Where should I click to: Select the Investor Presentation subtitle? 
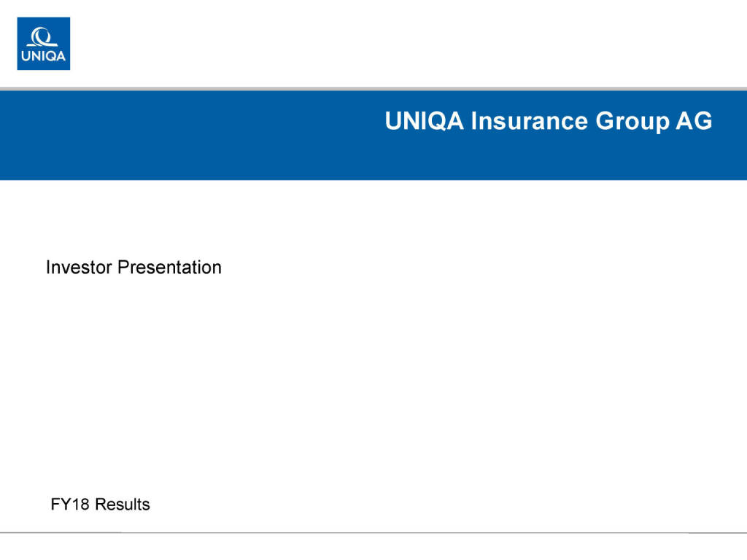pos(133,268)
